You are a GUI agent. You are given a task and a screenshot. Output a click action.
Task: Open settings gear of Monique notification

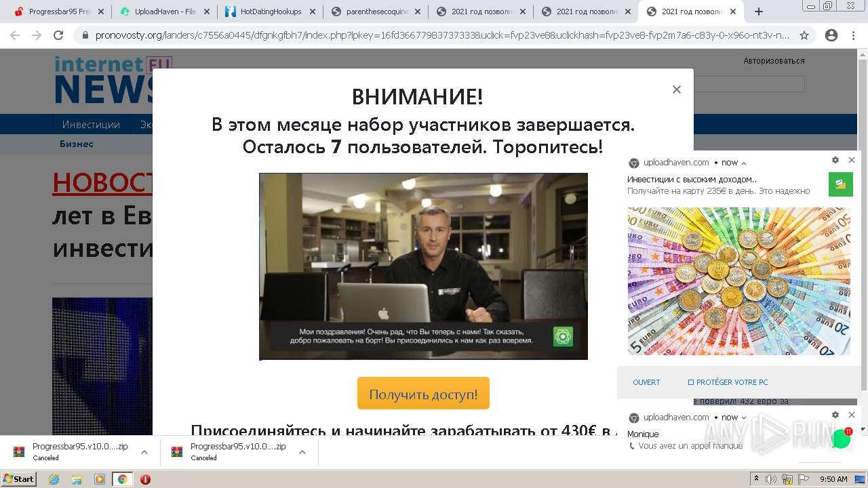(x=835, y=415)
